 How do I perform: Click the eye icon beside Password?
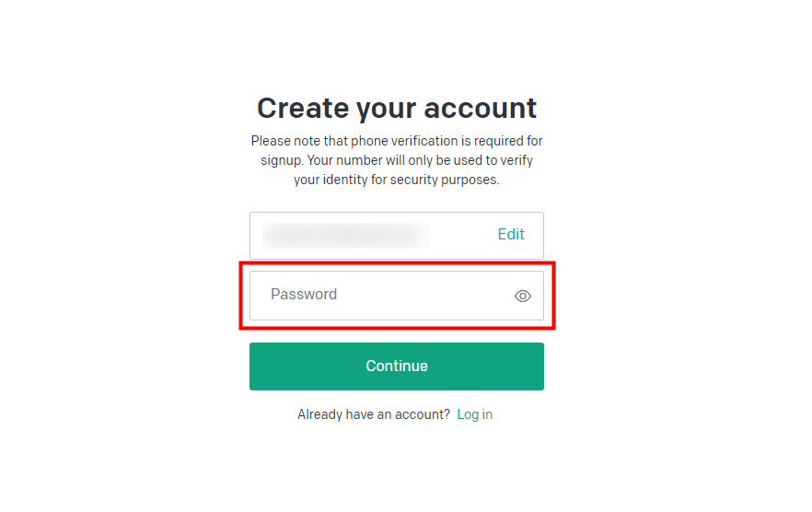tap(523, 296)
